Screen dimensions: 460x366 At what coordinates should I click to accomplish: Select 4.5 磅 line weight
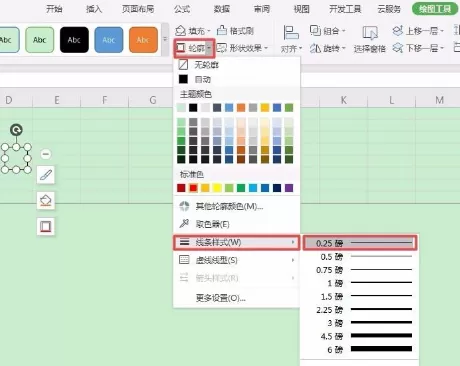click(360, 336)
